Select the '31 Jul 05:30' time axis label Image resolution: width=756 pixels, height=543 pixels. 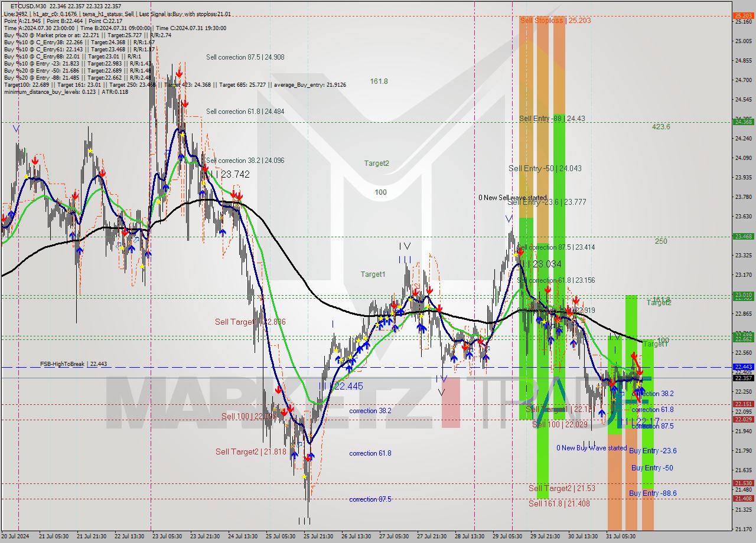click(x=621, y=537)
